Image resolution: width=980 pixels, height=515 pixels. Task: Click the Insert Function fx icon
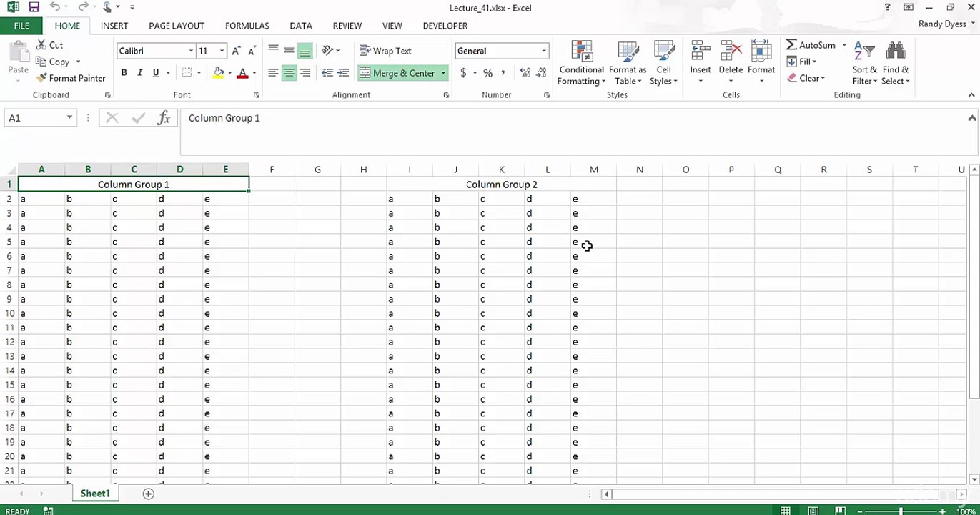click(164, 118)
